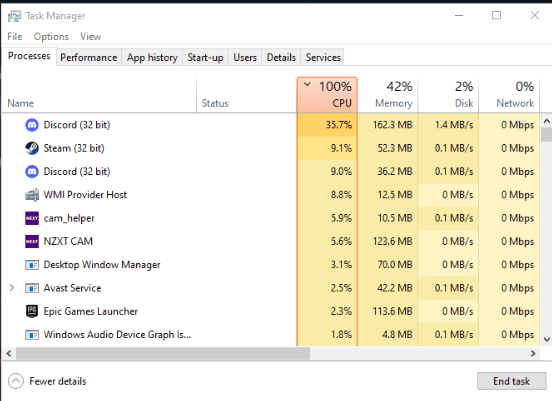This screenshot has height=401, width=552.
Task: Click the 4.8 MB memory value
Action: 397,334
